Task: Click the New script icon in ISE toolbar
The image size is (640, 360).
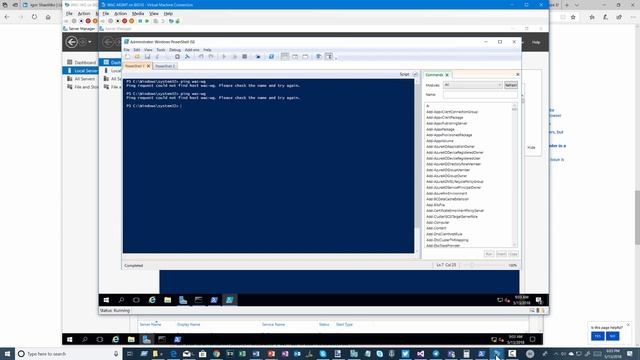Action: click(127, 57)
